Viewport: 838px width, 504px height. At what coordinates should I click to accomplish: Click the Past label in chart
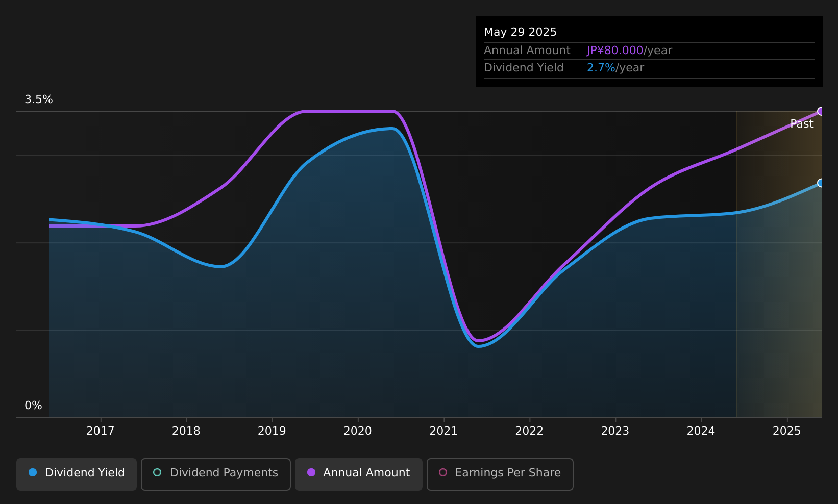click(801, 124)
